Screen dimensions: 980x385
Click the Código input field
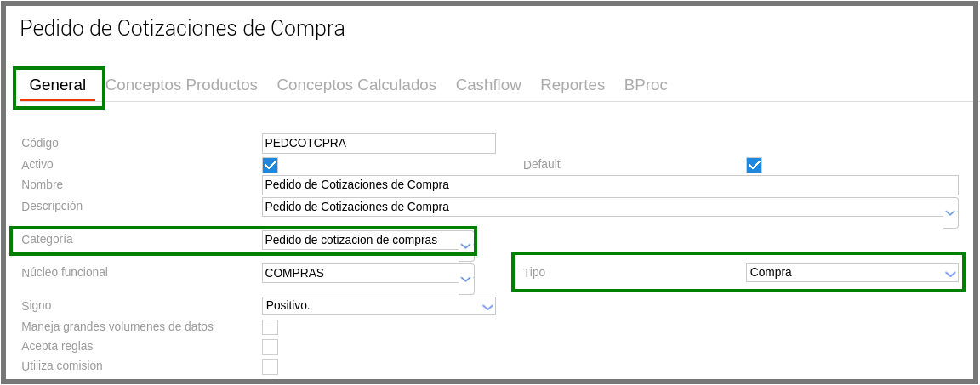click(379, 144)
